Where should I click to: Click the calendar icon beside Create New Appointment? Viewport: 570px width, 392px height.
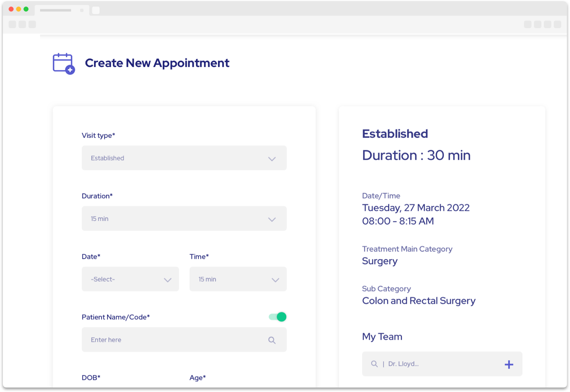click(63, 63)
